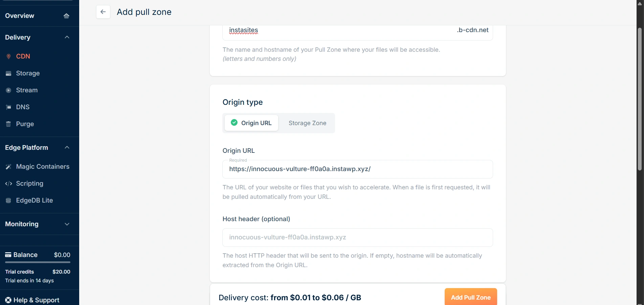Image resolution: width=644 pixels, height=305 pixels.
Task: Click the Purge trash icon
Action: (x=8, y=124)
